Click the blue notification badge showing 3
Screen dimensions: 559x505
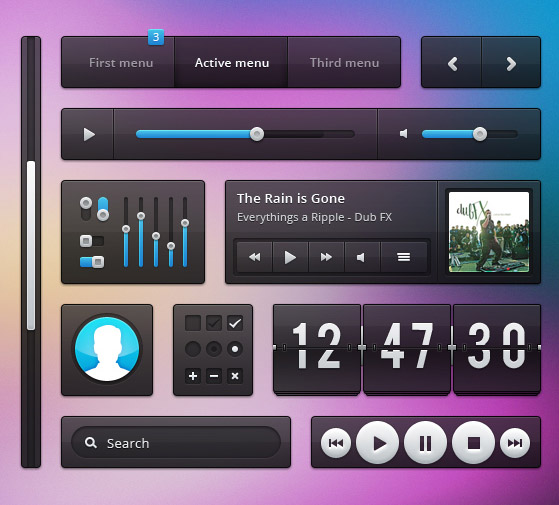pos(156,37)
